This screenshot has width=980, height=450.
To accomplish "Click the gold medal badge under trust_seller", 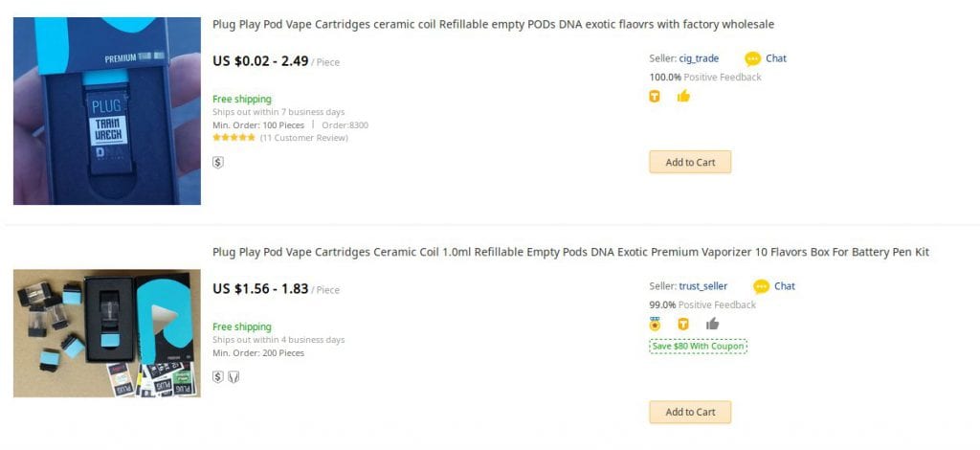I will pos(655,324).
